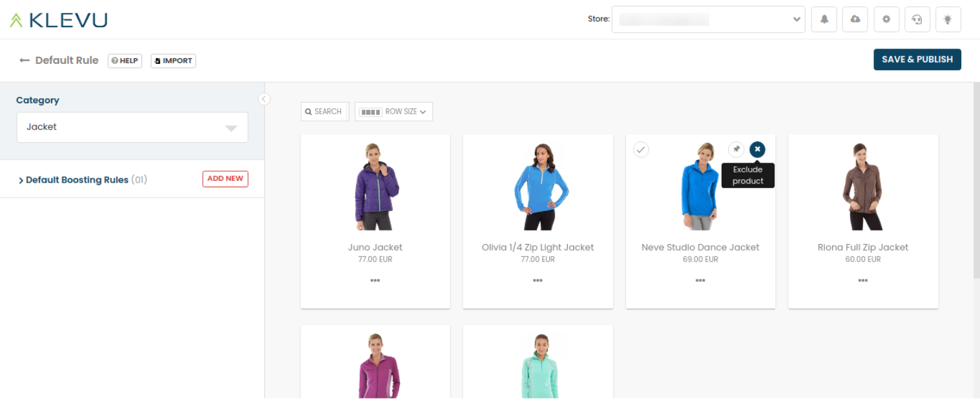
Task: Click the vertical scrollbar of the product grid
Action: (976, 181)
